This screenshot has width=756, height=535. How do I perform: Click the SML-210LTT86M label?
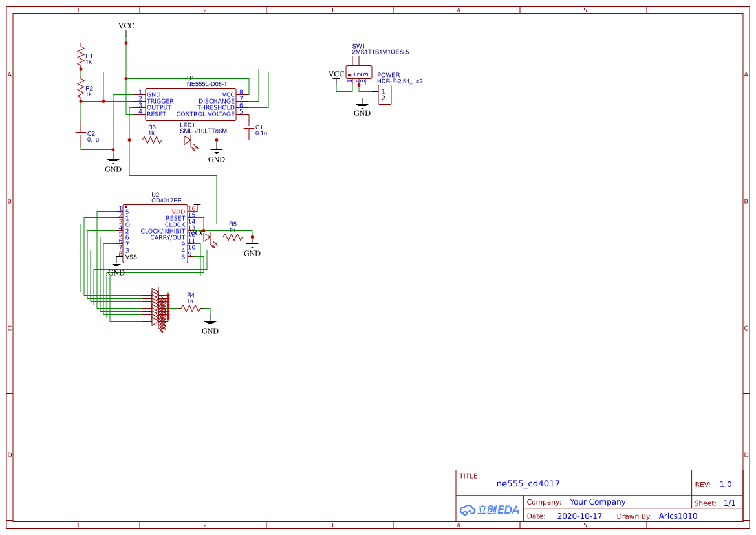(x=204, y=131)
